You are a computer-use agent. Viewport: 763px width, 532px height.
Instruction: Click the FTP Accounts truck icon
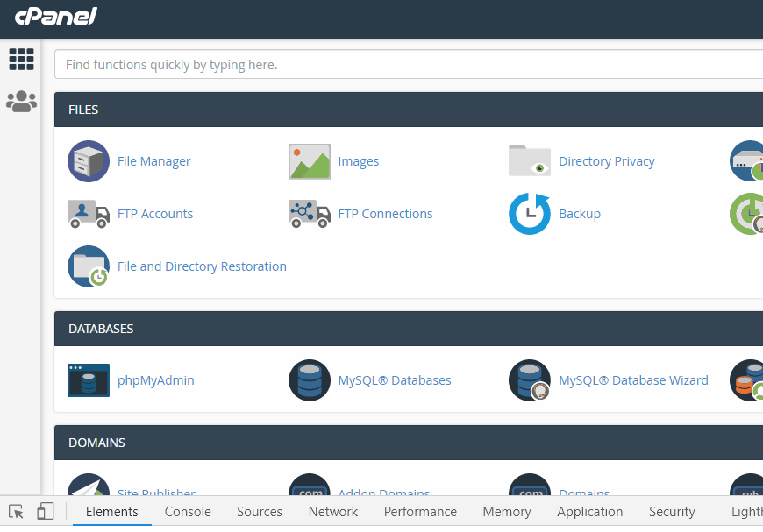(89, 214)
